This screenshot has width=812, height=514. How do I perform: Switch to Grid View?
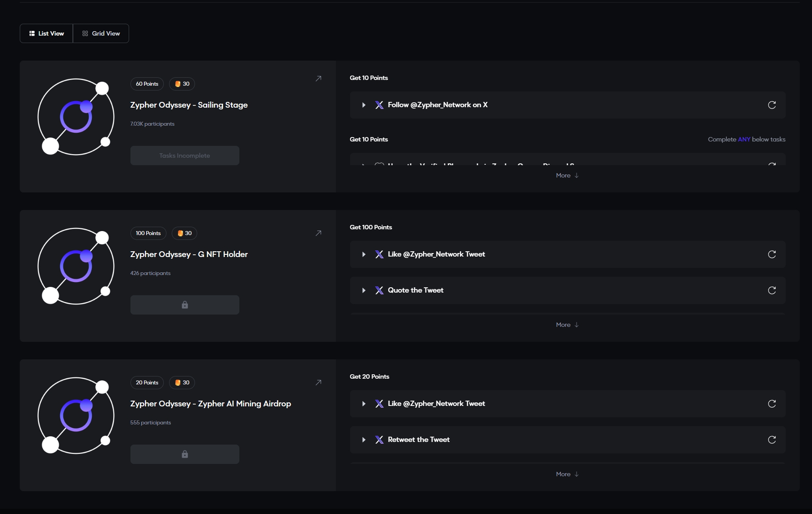point(101,33)
